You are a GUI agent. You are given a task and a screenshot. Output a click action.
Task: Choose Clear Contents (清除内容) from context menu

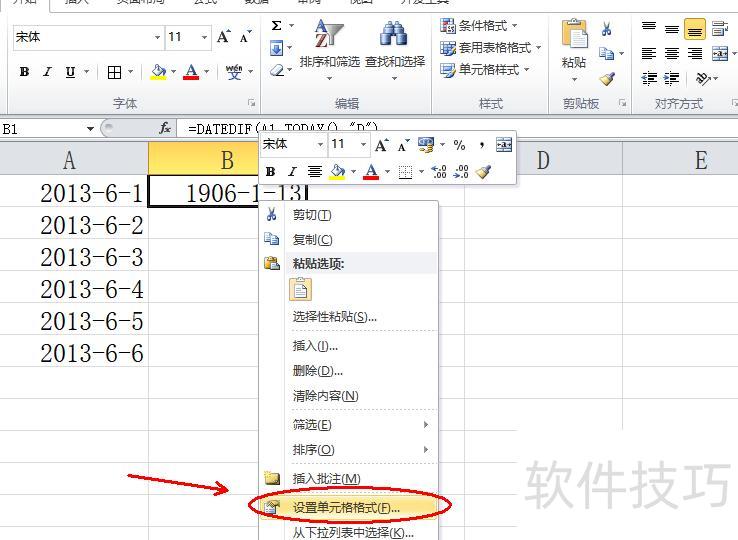click(x=349, y=395)
